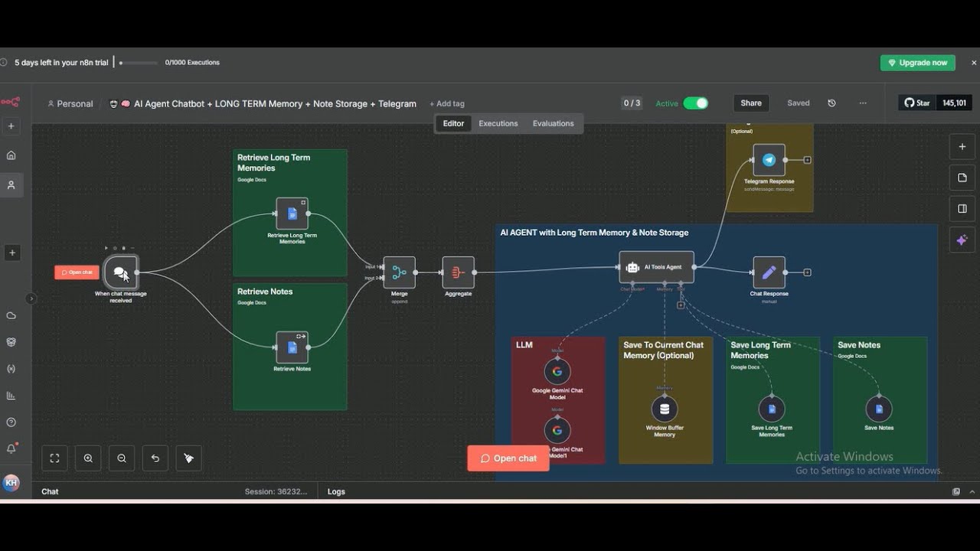
Task: Click the Share button
Action: (751, 103)
